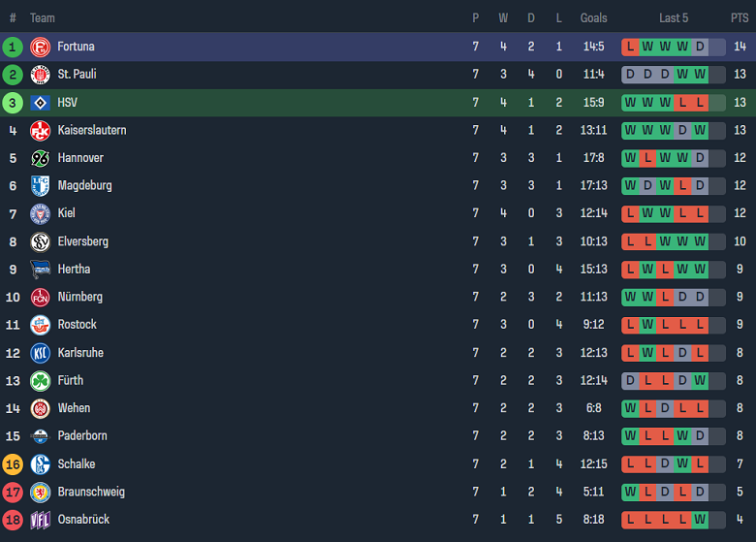Click the Schalke club crest icon

coord(41,464)
